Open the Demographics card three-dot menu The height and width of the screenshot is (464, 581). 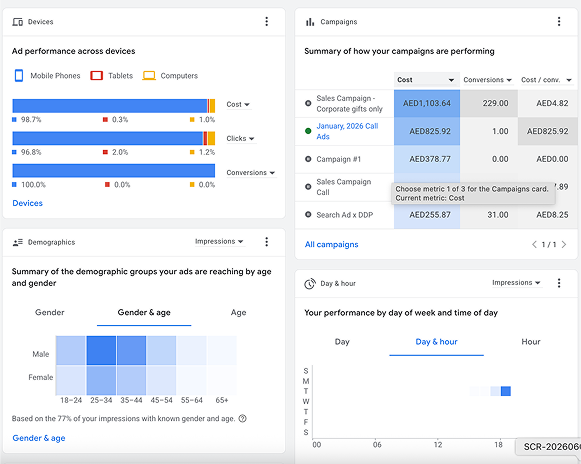(266, 242)
